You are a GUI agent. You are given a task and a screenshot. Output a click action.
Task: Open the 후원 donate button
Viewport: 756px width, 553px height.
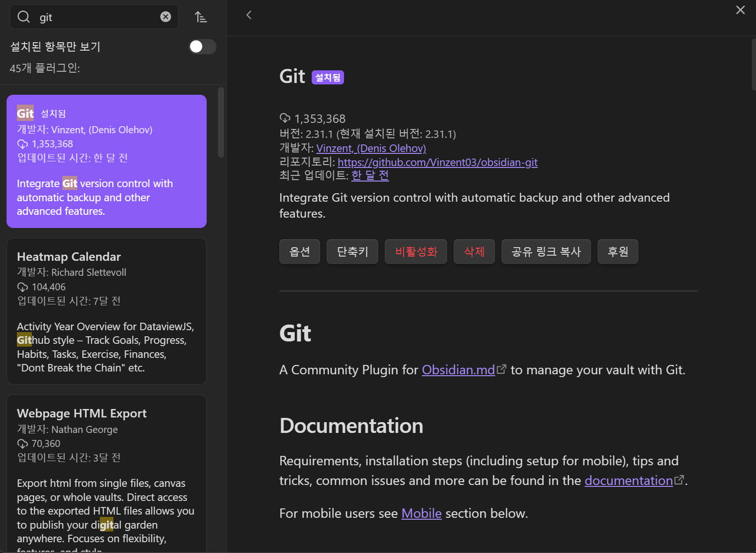tap(618, 252)
